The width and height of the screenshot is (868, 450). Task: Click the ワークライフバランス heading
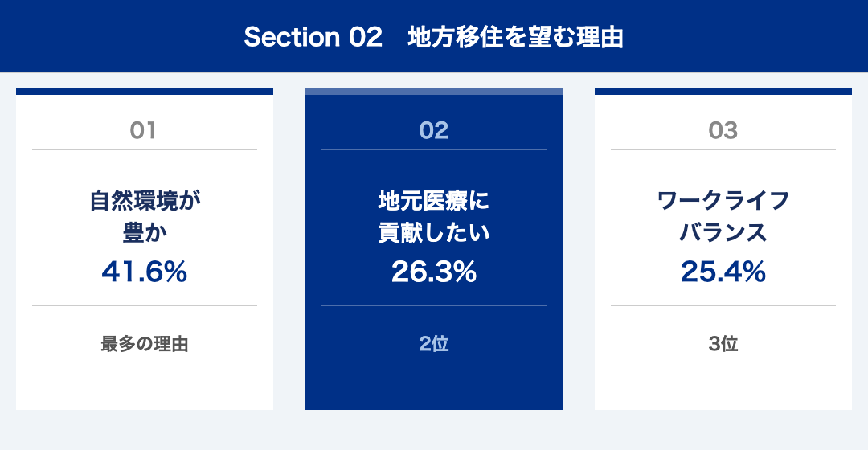(x=723, y=216)
